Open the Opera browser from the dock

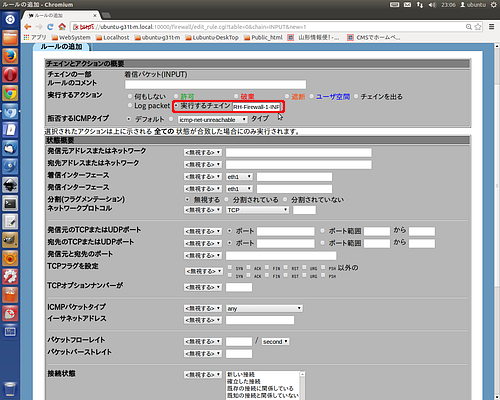pyautogui.click(x=10, y=75)
